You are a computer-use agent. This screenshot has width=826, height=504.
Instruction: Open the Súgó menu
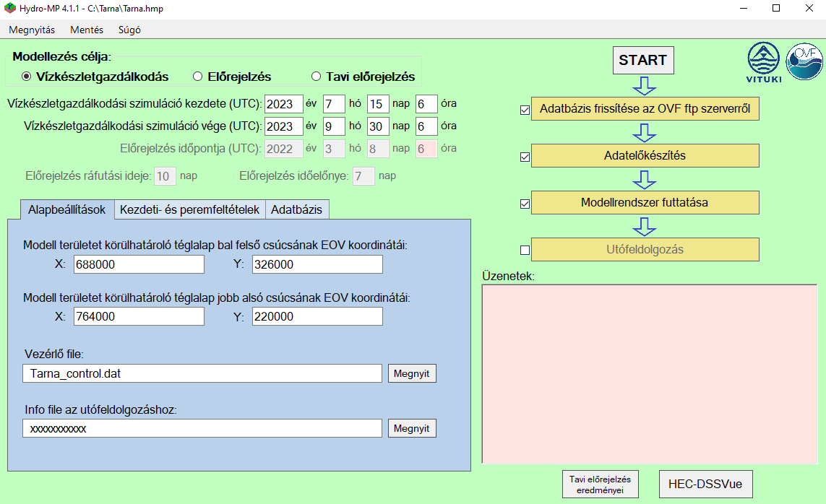click(x=129, y=30)
